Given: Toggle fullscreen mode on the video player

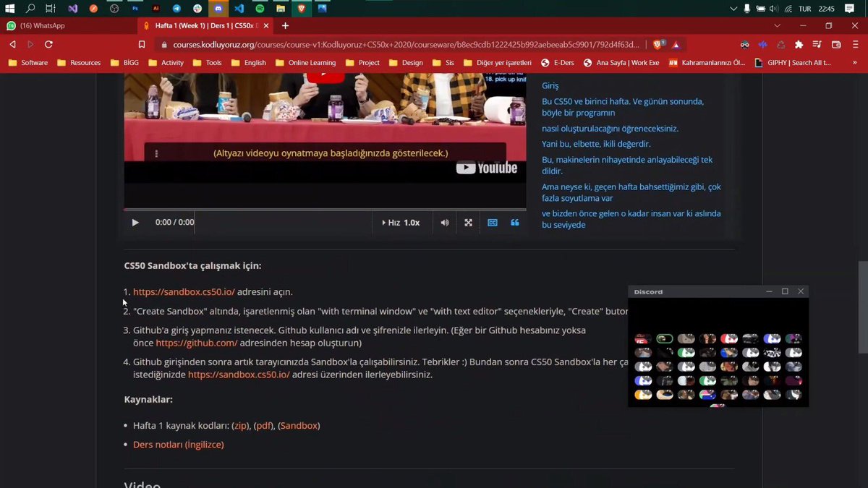Looking at the screenshot, I should point(468,222).
